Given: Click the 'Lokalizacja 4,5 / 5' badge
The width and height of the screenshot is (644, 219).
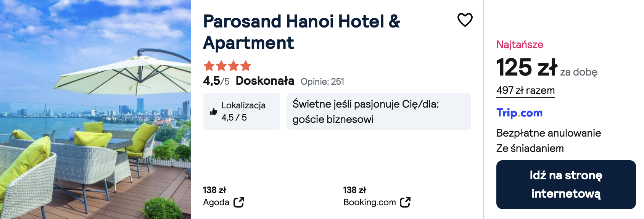Looking at the screenshot, I should point(242,111).
